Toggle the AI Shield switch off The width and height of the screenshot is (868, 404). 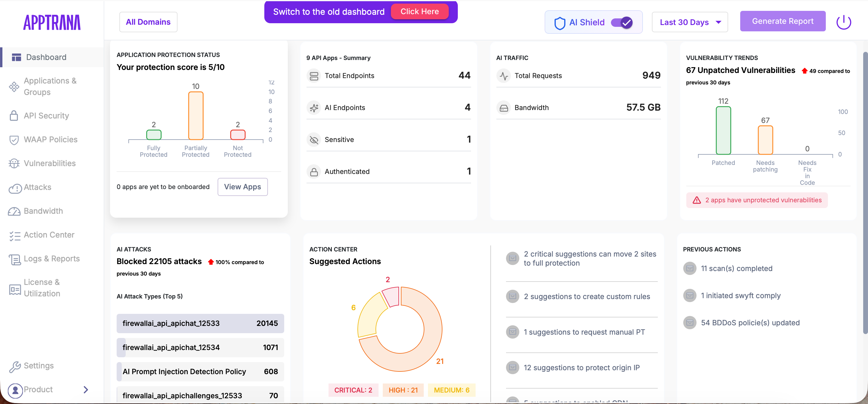click(622, 23)
